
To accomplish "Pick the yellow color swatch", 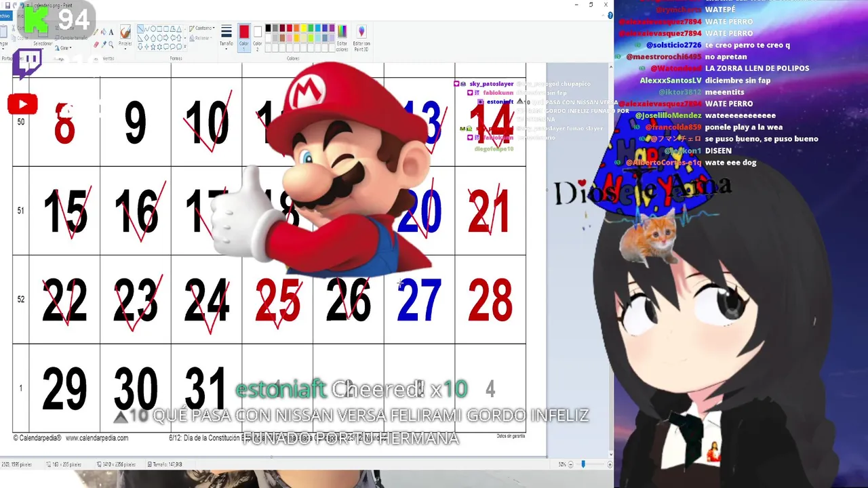I will tap(304, 28).
